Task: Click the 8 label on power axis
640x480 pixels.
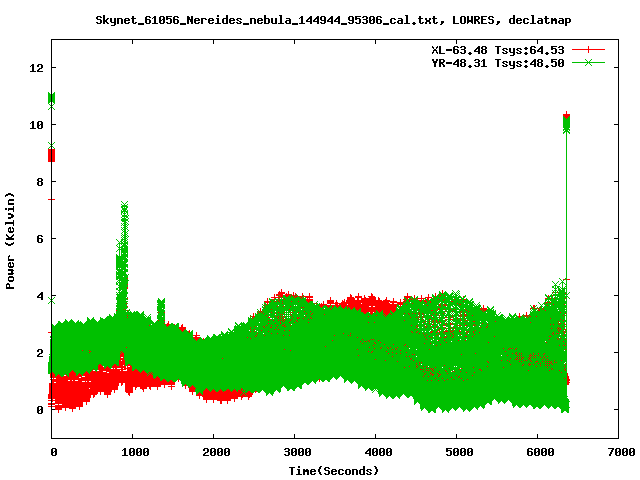Action: (x=40, y=182)
